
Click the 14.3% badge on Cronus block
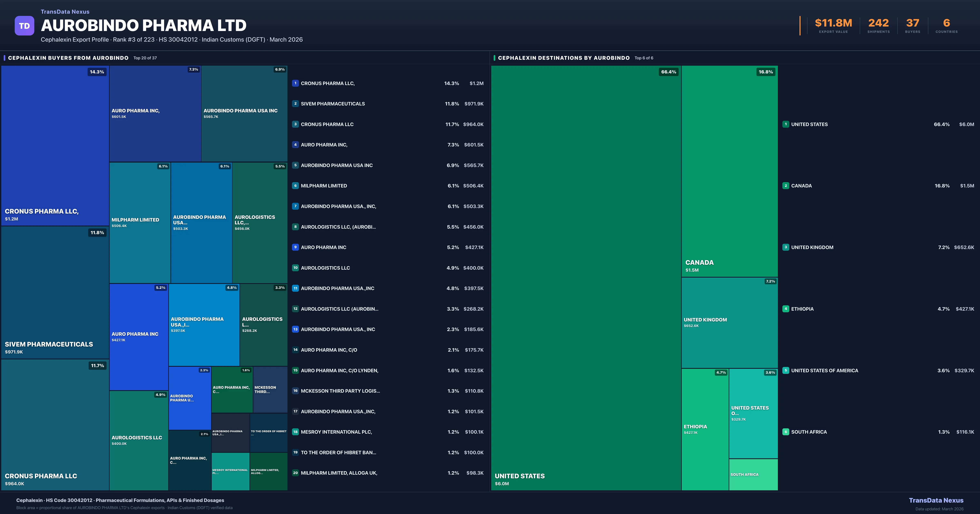(x=97, y=72)
